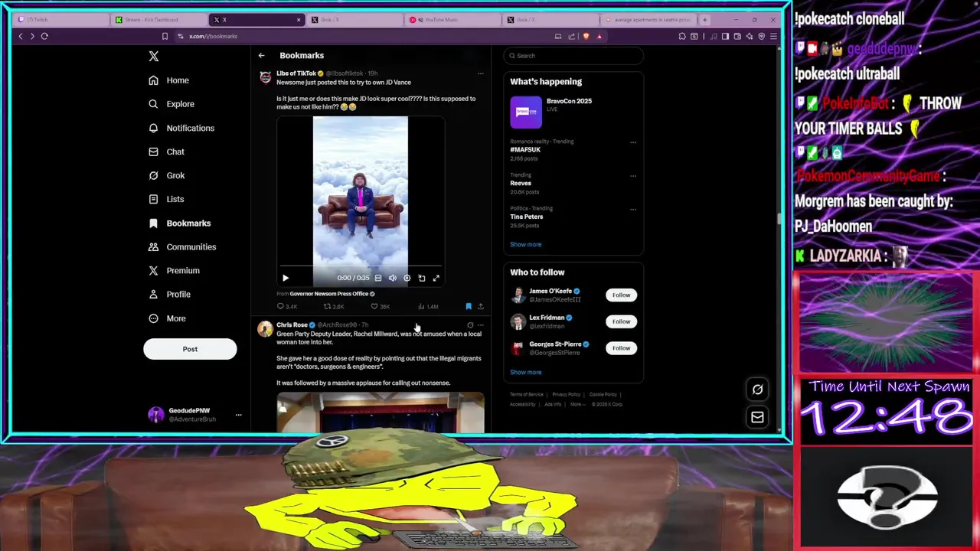Mute the video volume
Viewport: 980px width, 551px height.
click(392, 278)
